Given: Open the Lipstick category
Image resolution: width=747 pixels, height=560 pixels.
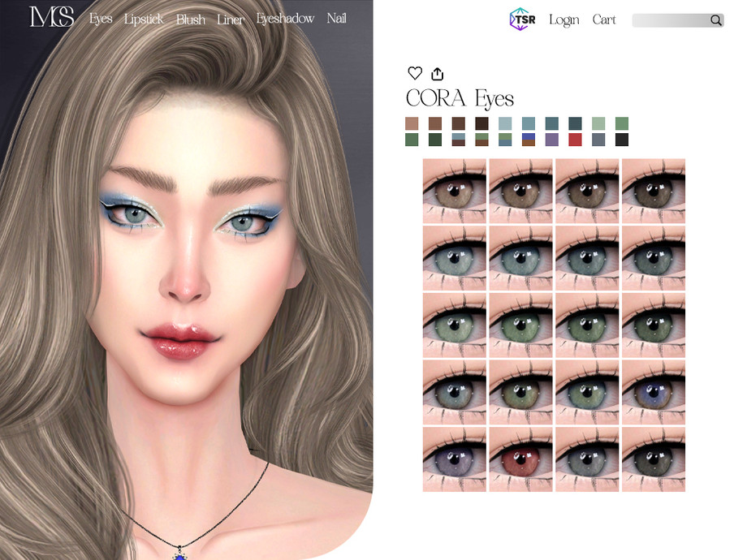Looking at the screenshot, I should pos(143,19).
